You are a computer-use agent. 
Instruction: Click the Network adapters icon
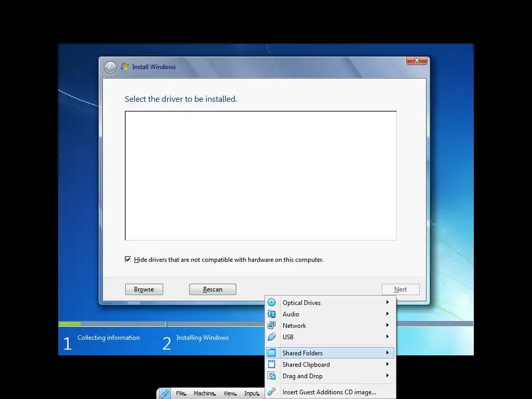point(271,325)
